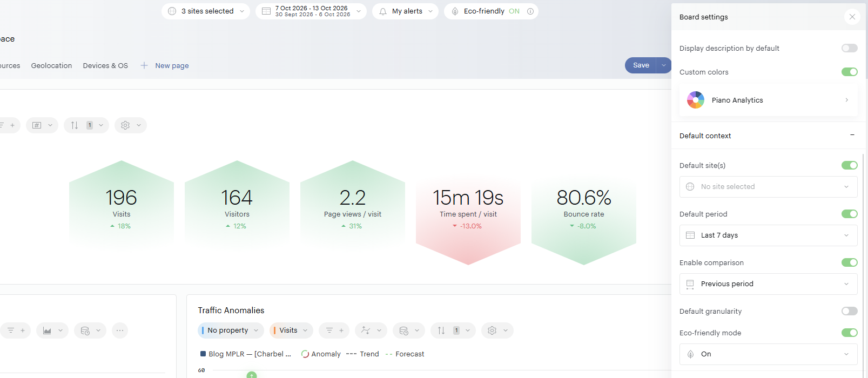Open the sort control in Traffic Anomalies toolbar

point(453,330)
